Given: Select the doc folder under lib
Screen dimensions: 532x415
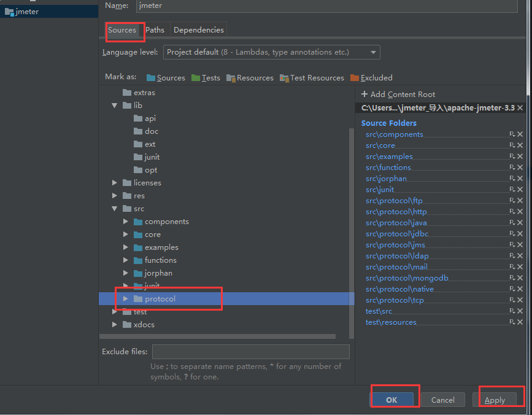Looking at the screenshot, I should coord(146,131).
